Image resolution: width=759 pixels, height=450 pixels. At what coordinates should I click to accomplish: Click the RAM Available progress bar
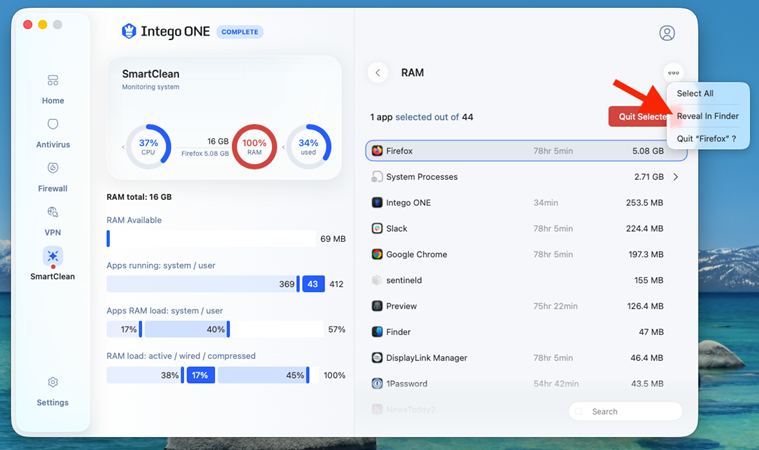point(211,239)
